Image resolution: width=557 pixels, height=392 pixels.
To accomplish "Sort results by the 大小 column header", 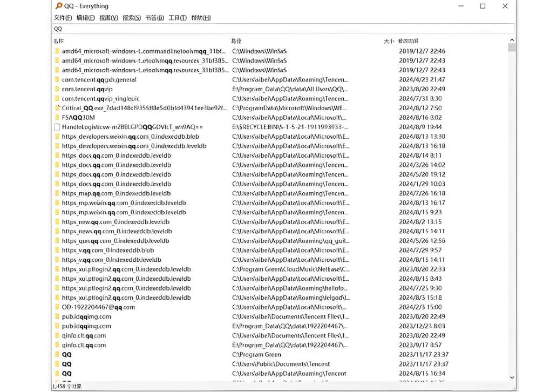I will tap(389, 41).
